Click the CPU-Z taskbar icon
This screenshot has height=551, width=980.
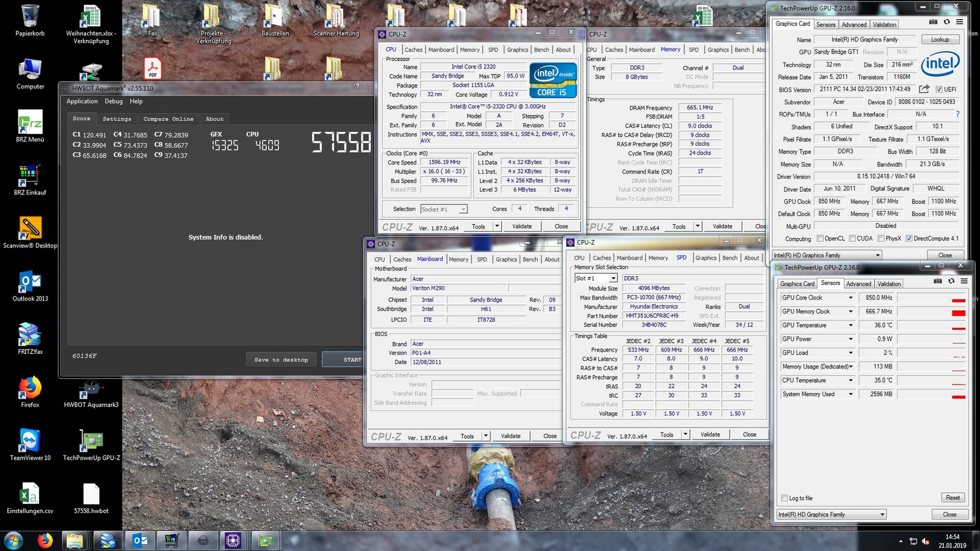(x=233, y=540)
